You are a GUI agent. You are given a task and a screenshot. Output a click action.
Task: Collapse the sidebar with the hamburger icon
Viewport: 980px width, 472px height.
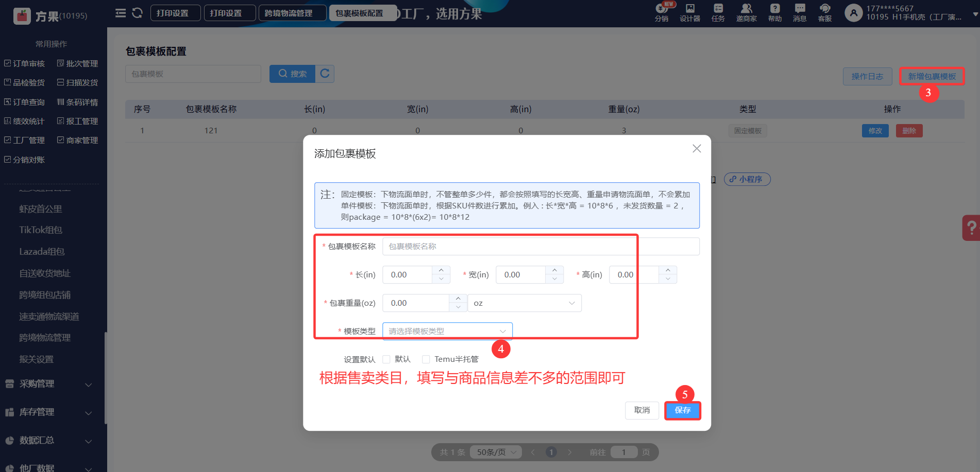coord(121,13)
